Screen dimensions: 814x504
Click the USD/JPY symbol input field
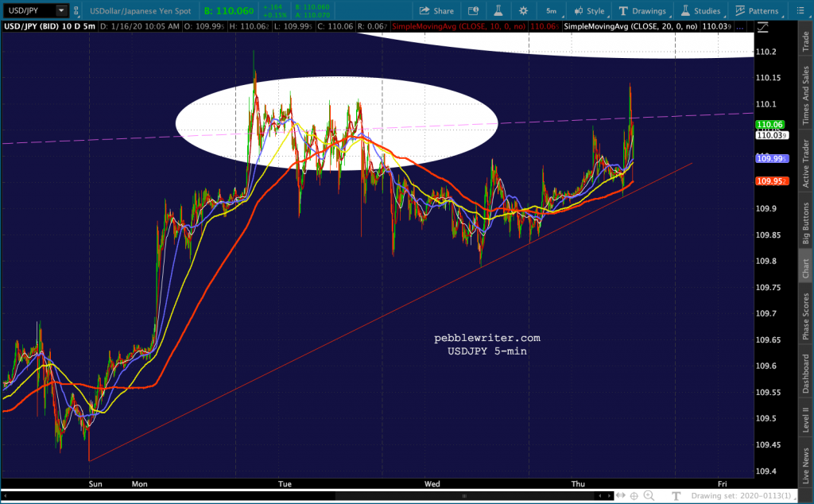tap(29, 10)
